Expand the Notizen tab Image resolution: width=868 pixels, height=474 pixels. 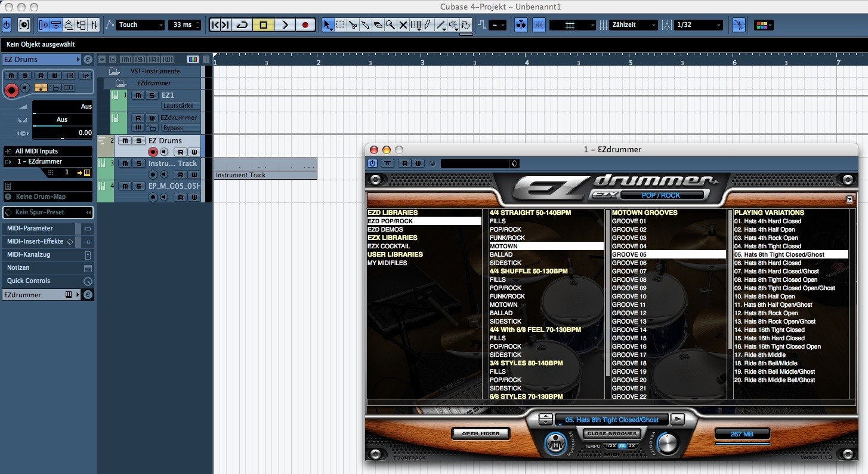coord(48,268)
